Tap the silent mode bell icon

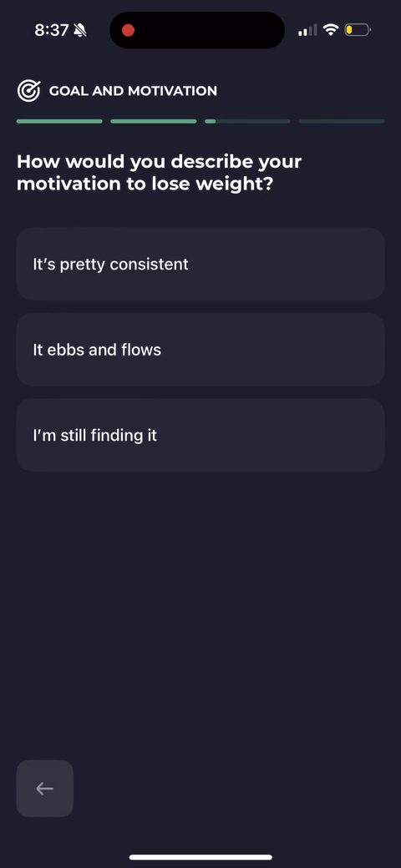click(79, 30)
